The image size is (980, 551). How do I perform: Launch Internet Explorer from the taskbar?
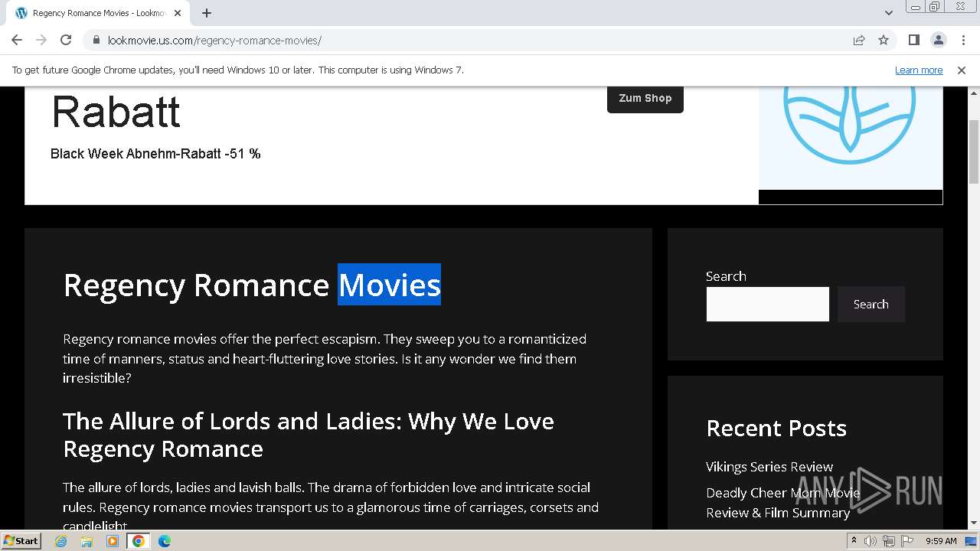(60, 541)
